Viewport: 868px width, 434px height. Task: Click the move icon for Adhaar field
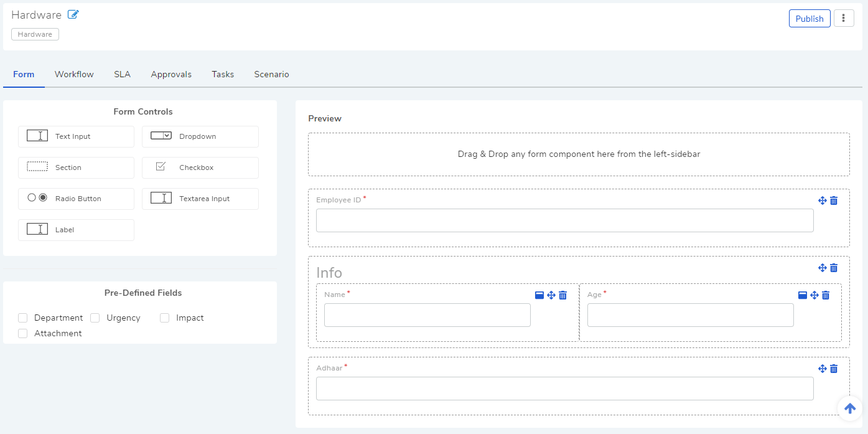point(823,369)
